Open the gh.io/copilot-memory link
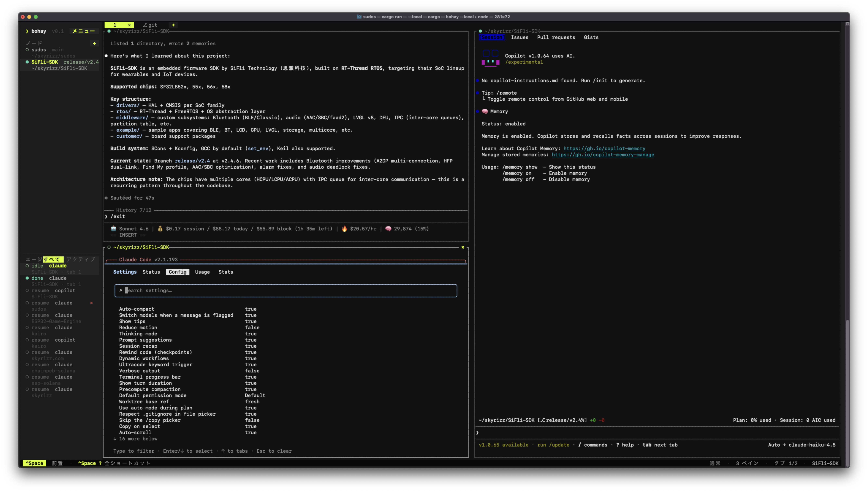 pyautogui.click(x=604, y=148)
